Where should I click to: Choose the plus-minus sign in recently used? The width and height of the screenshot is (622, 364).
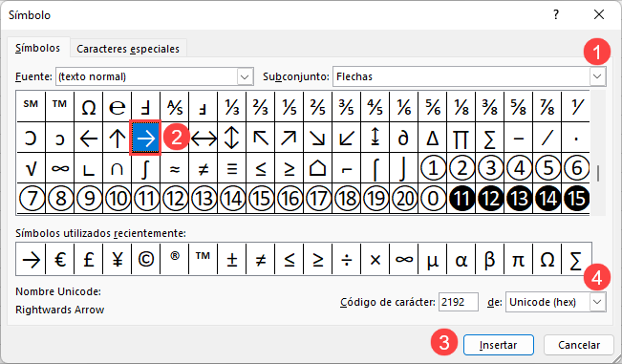click(x=232, y=259)
